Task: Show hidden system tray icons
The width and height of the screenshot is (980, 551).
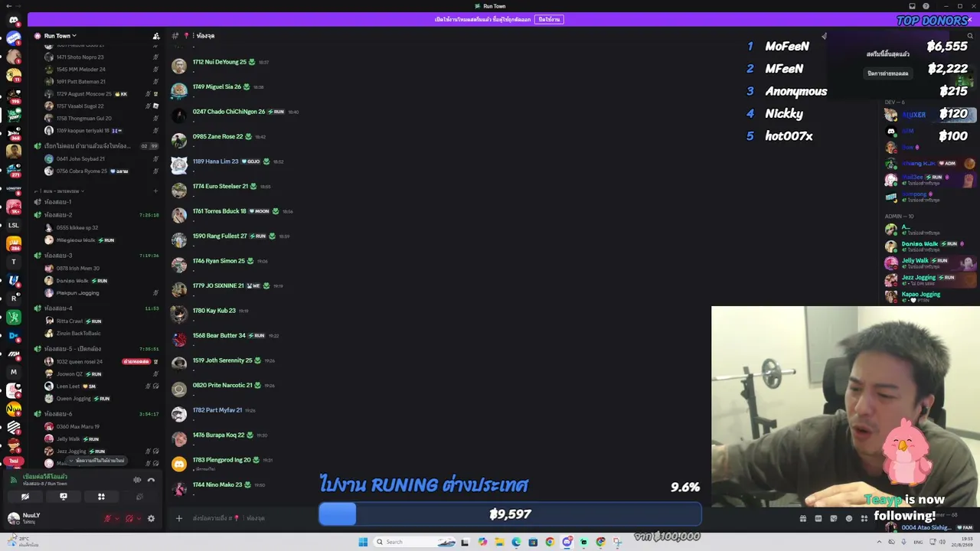Action: 879,542
